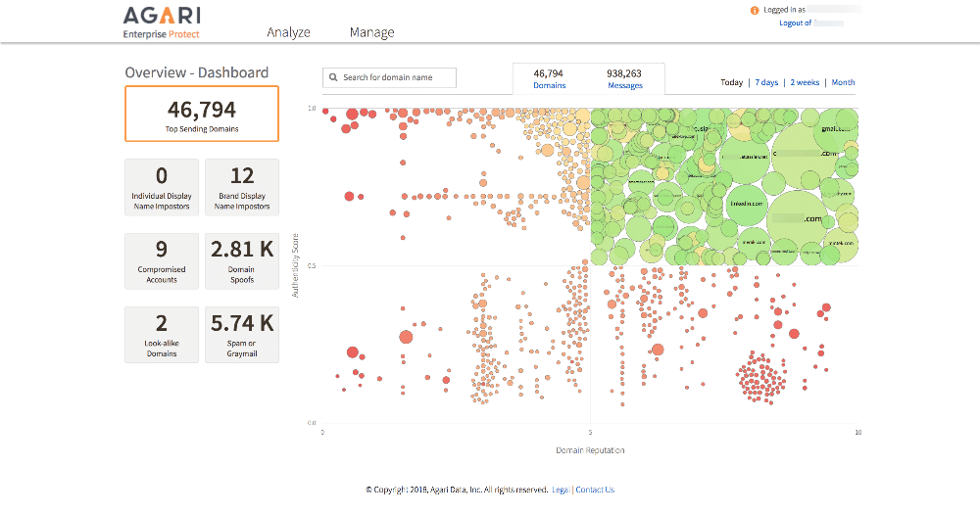The height and width of the screenshot is (514, 980).
Task: Open the Manage menu
Action: tap(371, 32)
